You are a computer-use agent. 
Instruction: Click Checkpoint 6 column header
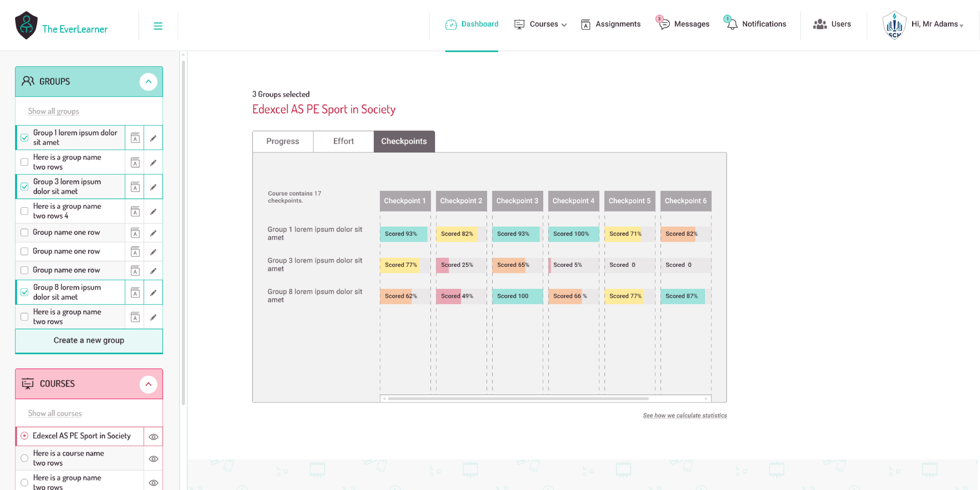coord(686,201)
